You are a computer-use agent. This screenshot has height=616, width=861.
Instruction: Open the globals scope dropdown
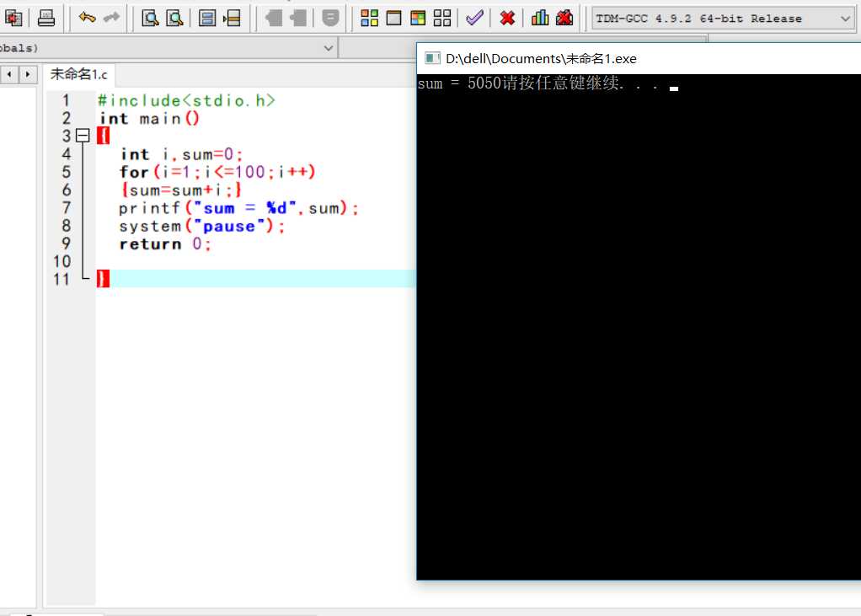point(169,48)
